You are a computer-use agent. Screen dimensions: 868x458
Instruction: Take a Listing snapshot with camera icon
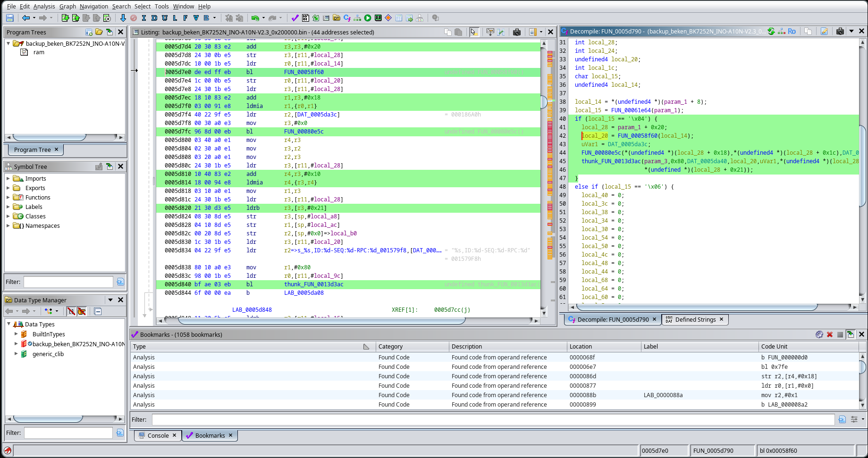pyautogui.click(x=517, y=32)
